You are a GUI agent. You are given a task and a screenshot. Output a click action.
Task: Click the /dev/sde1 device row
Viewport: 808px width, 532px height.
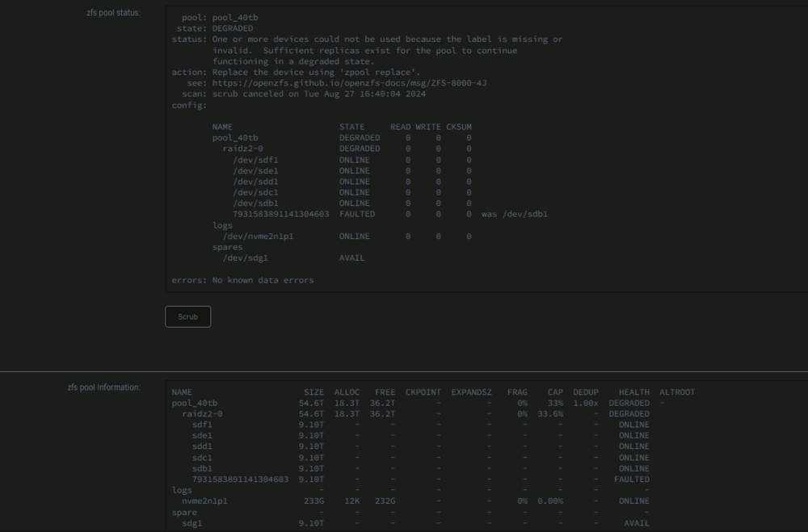pyautogui.click(x=352, y=170)
